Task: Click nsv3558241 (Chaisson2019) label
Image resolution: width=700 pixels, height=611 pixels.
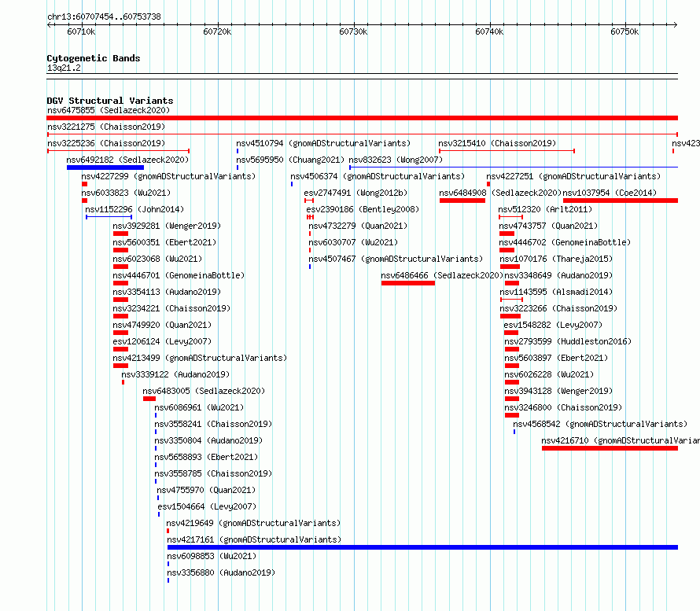Action: [213, 424]
